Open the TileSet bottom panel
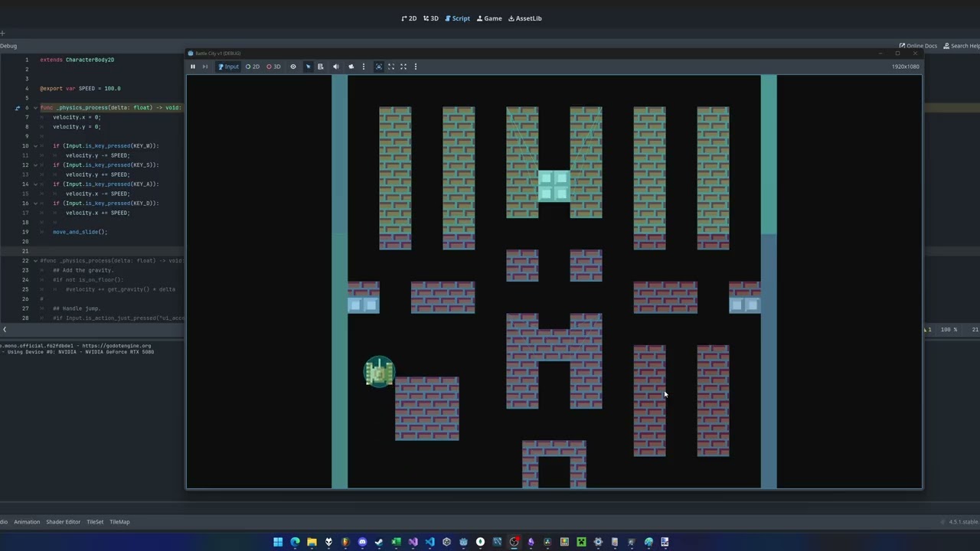This screenshot has height=551, width=980. coord(95,522)
